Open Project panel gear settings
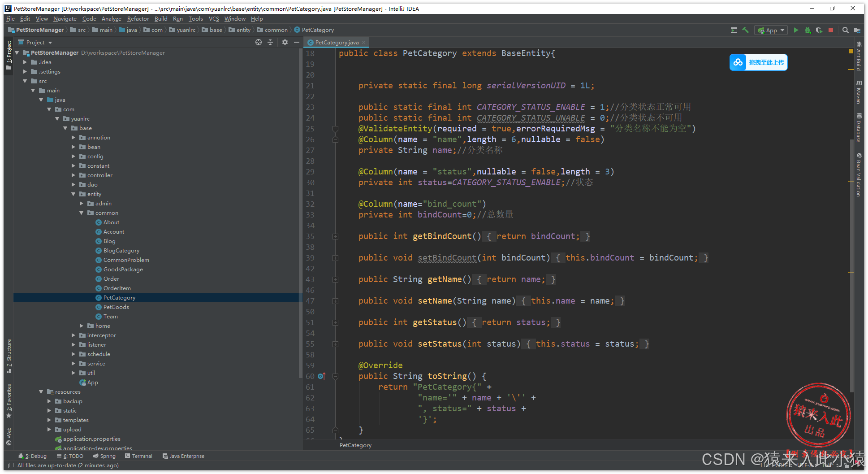The width and height of the screenshot is (868, 474). pyautogui.click(x=285, y=42)
